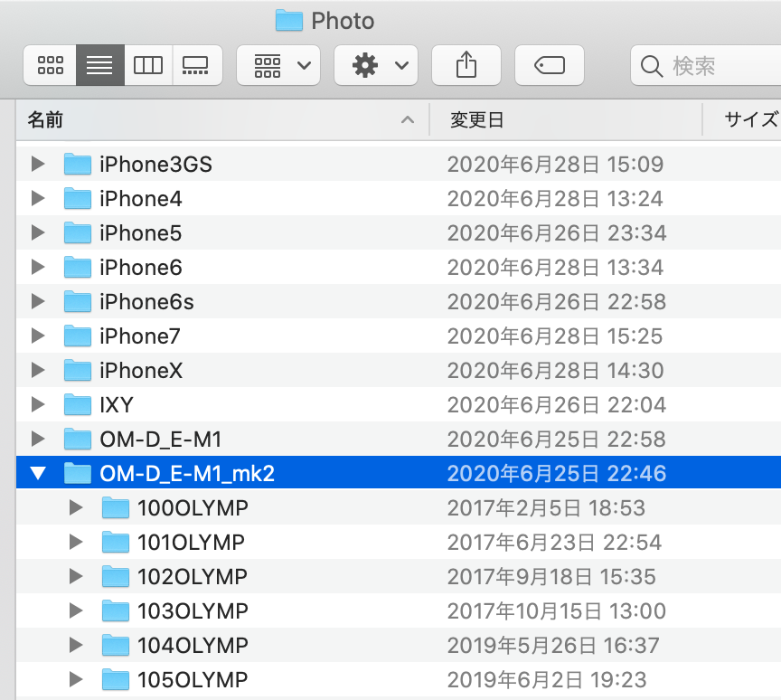Open the gear action menu
Image resolution: width=781 pixels, height=700 pixels.
click(375, 65)
